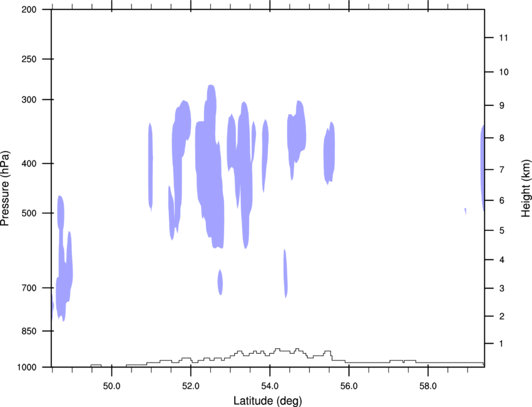Click the 54.0 latitude tick label

pos(270,386)
